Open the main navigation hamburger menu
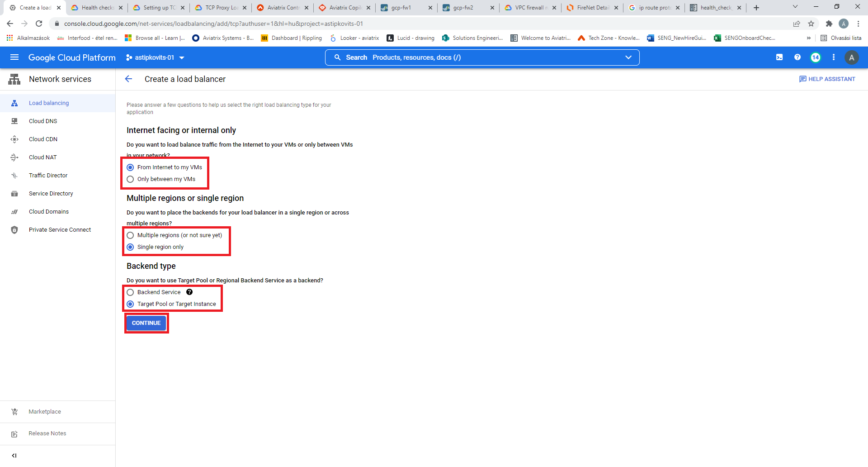Viewport: 868px width, 467px height. 14,57
